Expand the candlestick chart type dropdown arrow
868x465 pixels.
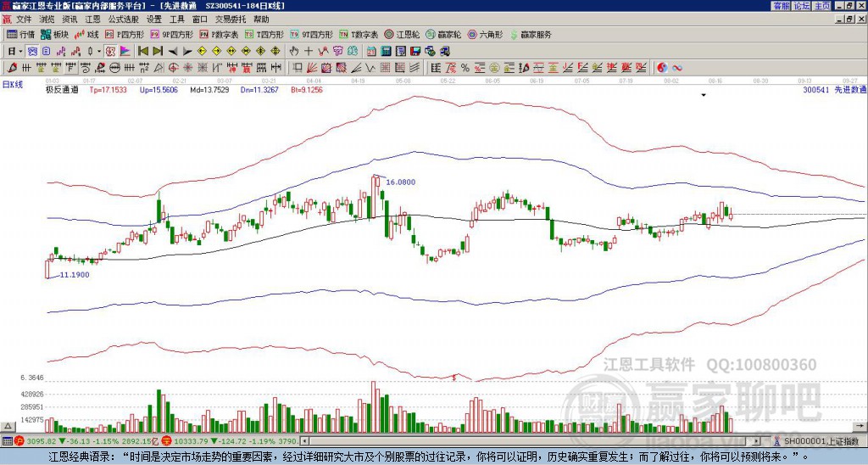coord(99,51)
